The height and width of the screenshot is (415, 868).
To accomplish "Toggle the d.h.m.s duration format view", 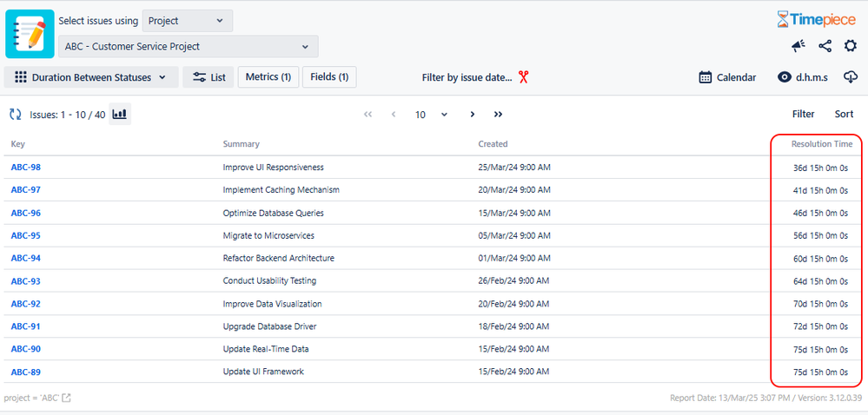I will [x=802, y=77].
